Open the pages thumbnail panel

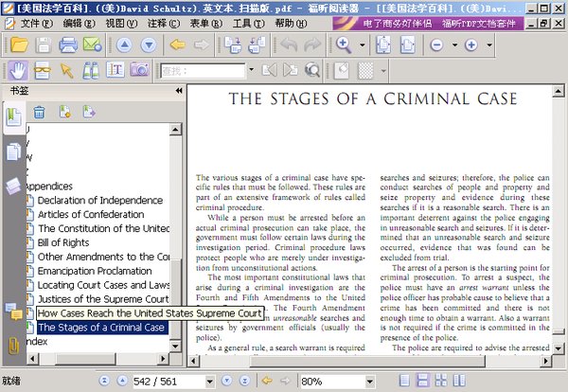tap(13, 151)
